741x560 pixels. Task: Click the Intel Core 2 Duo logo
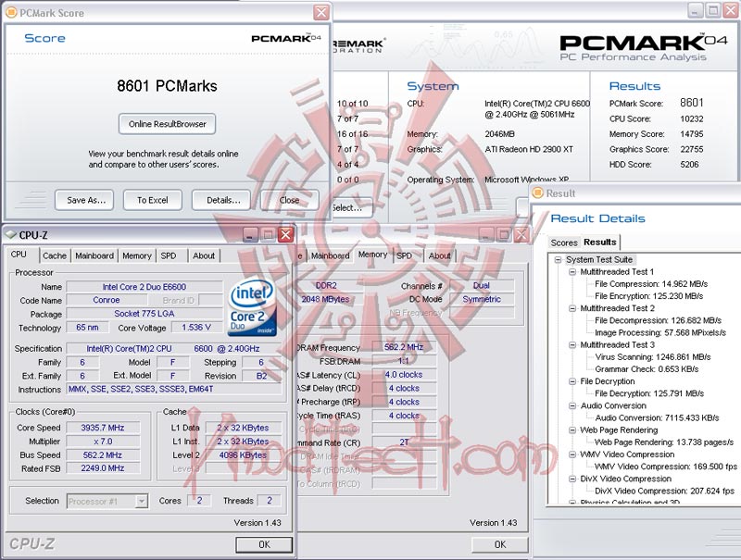tap(252, 307)
